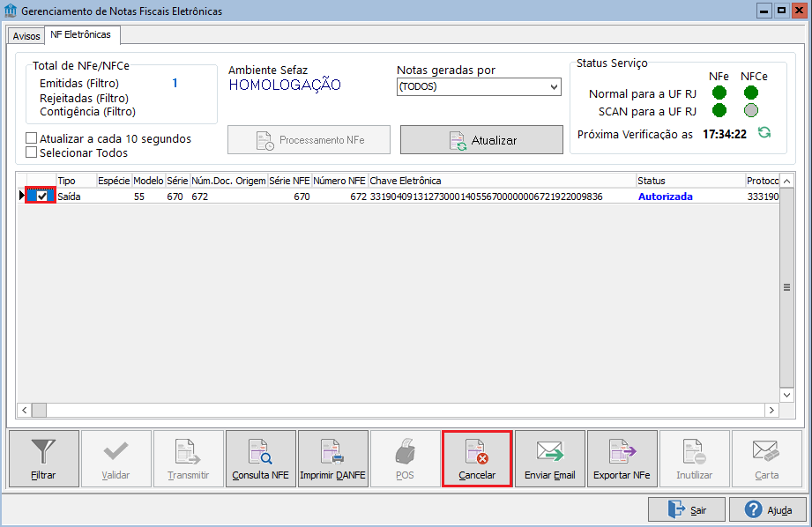Refresh the list with Atualizar
The image size is (812, 527).
(x=481, y=140)
